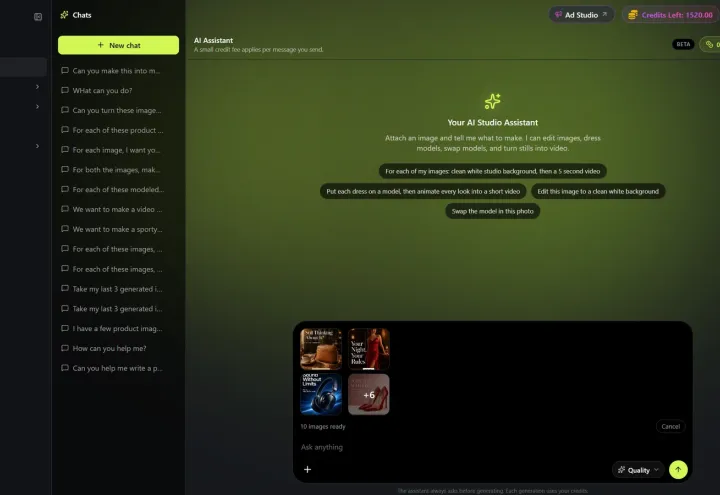This screenshot has width=720, height=495.
Task: Select the brown hat image thumbnail
Action: coord(321,349)
